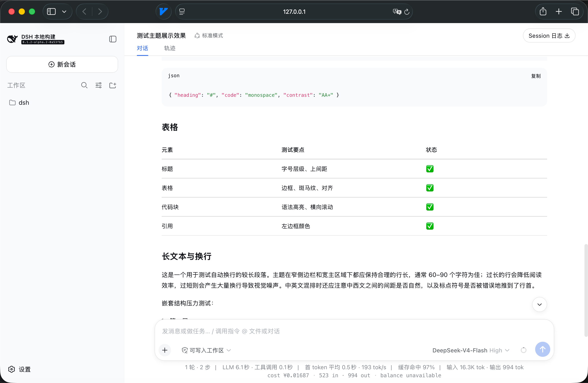Click the DSH whale logo
588x383 pixels.
pos(12,39)
